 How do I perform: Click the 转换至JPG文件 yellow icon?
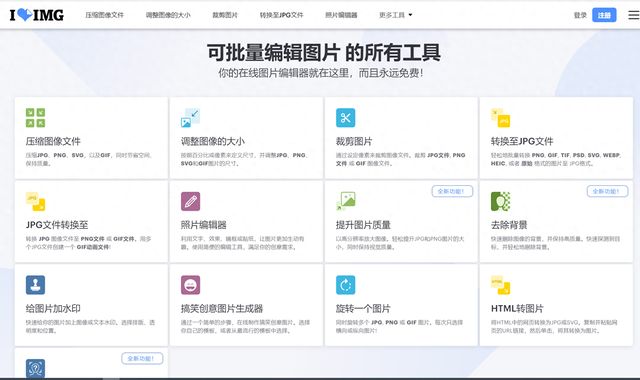[x=500, y=118]
